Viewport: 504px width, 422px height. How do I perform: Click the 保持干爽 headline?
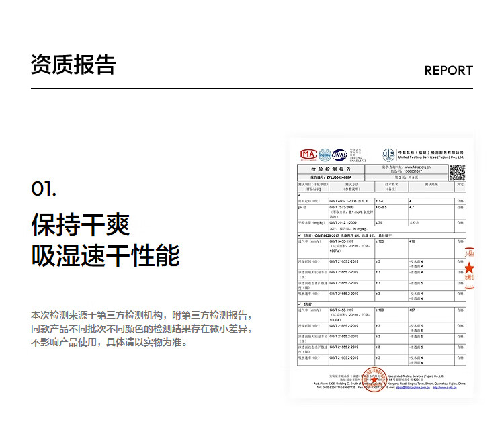tap(81, 224)
